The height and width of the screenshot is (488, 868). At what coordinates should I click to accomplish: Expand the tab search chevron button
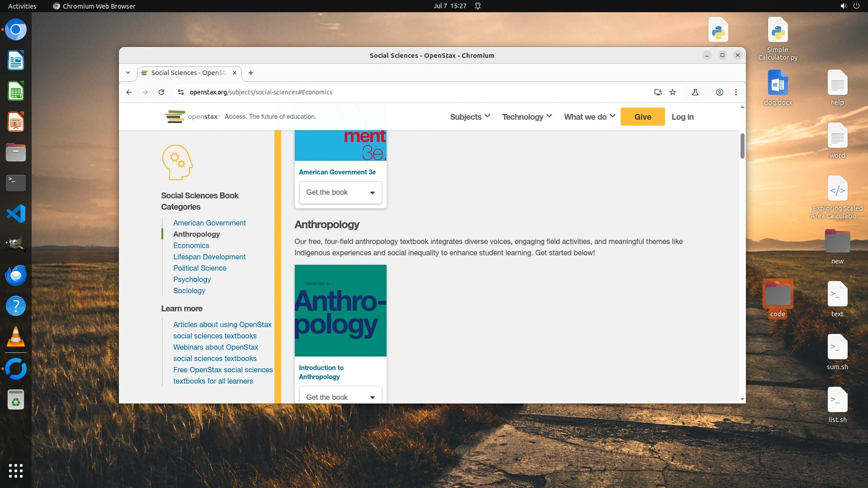[128, 73]
